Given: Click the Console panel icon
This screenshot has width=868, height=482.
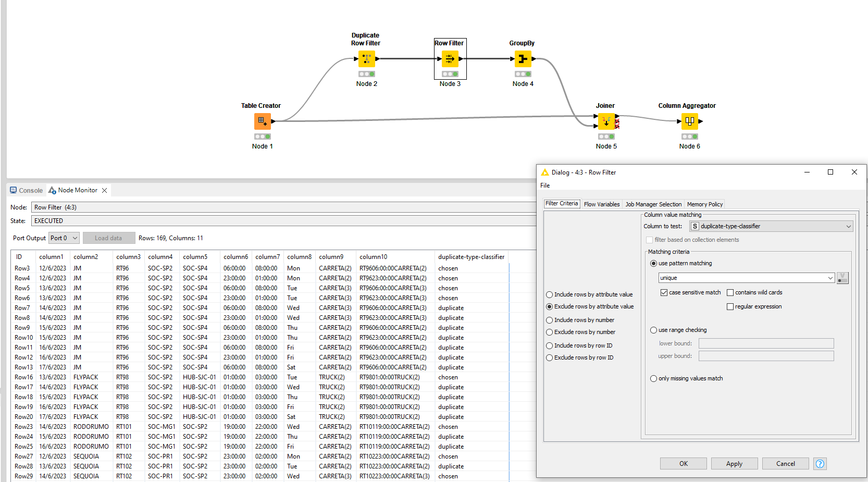Looking at the screenshot, I should pos(14,190).
